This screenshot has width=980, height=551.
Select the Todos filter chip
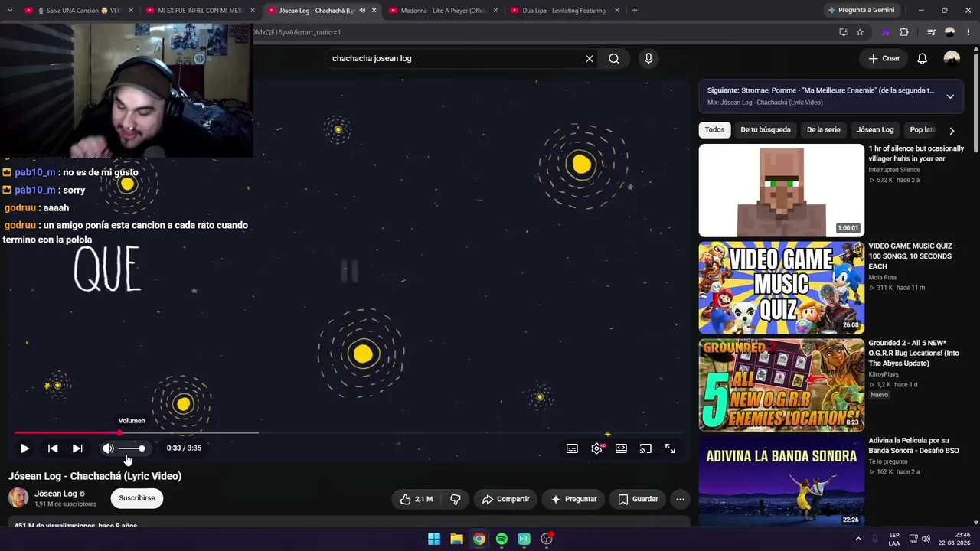[x=714, y=130]
